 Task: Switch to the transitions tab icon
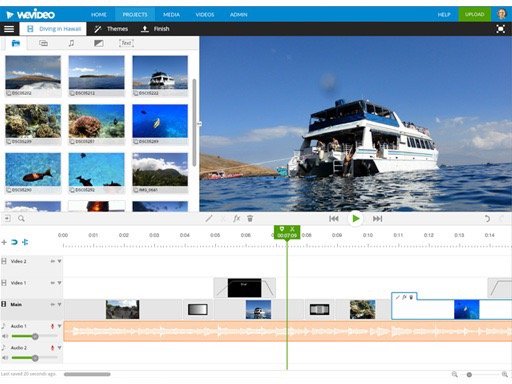coord(43,43)
